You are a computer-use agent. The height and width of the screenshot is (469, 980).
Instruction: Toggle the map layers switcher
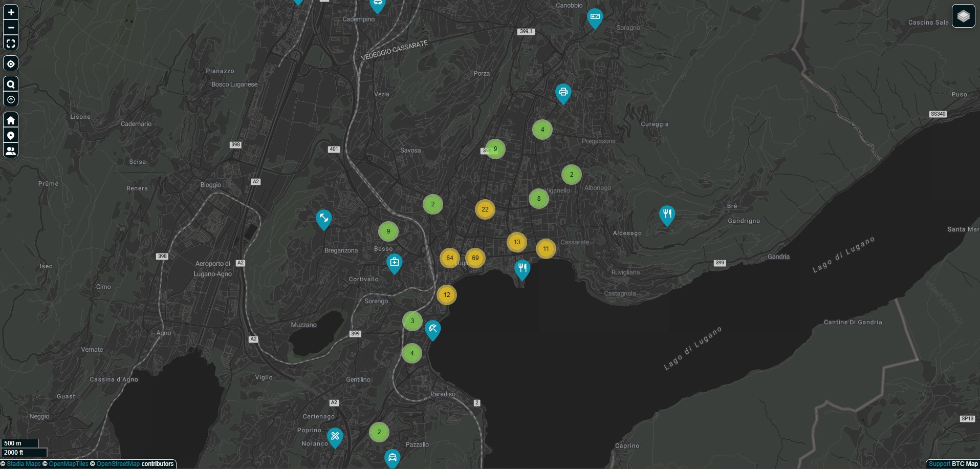(964, 16)
